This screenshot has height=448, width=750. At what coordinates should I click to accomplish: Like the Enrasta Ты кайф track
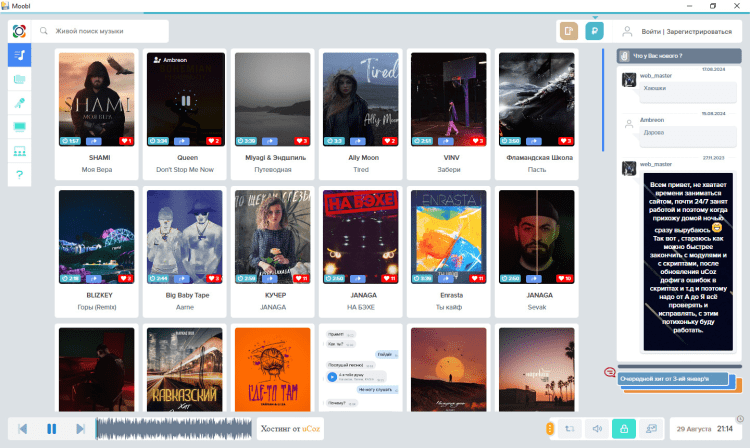[x=478, y=279]
